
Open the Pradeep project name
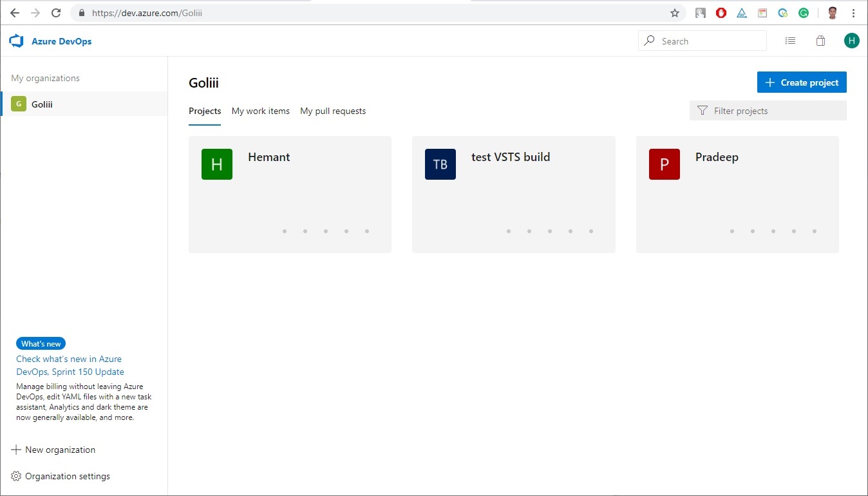click(717, 157)
